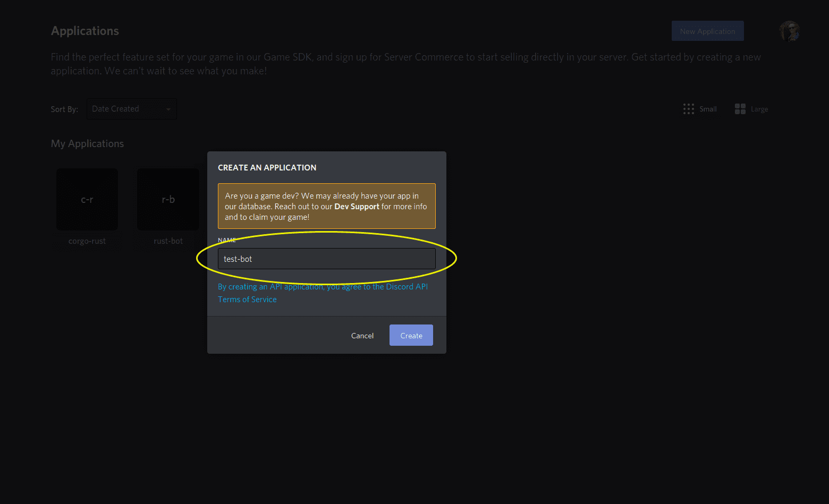Click the Create an Application dialog title
The width and height of the screenshot is (829, 504).
pos(267,168)
